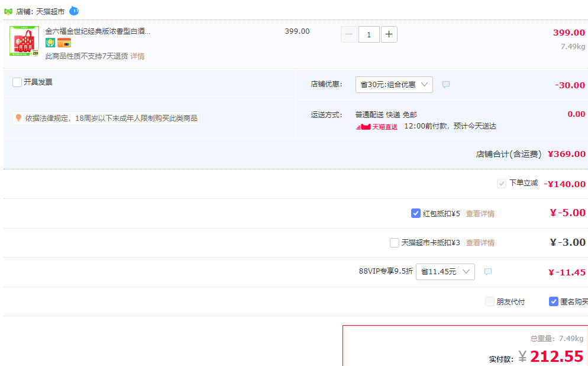Click the orange credit-card badge under product

coord(64,43)
